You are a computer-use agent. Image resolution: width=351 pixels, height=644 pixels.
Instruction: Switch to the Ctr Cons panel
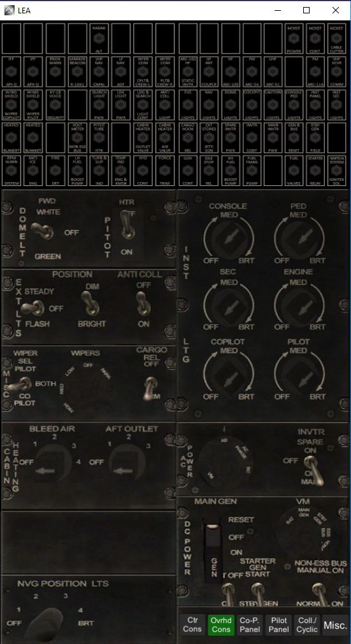pos(192,625)
